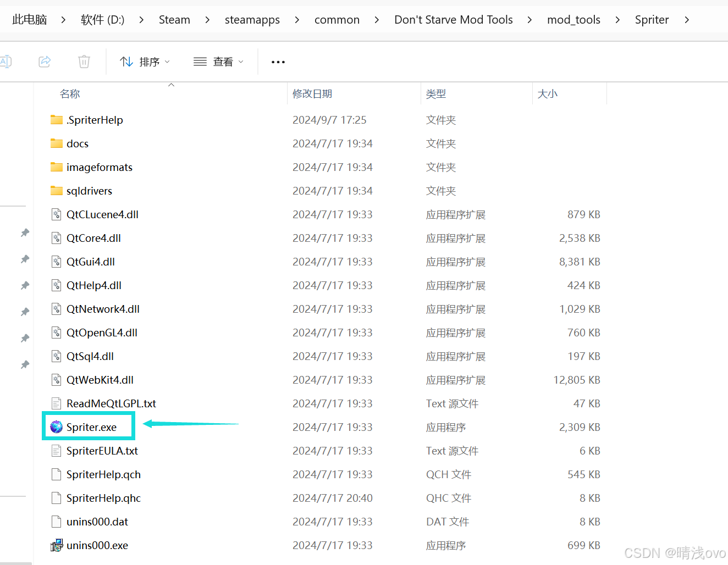The width and height of the screenshot is (728, 565).
Task: Click the SpriterHelp.qhc file icon
Action: [56, 498]
